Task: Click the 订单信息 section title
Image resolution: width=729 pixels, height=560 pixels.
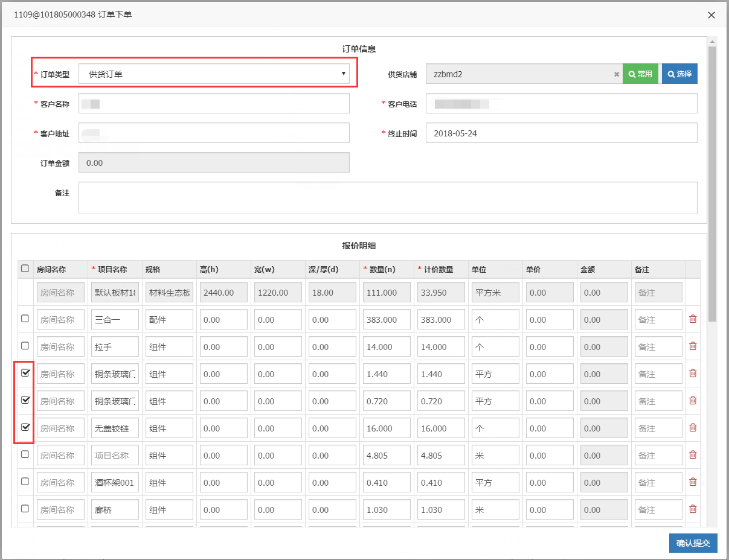Action: pyautogui.click(x=359, y=49)
